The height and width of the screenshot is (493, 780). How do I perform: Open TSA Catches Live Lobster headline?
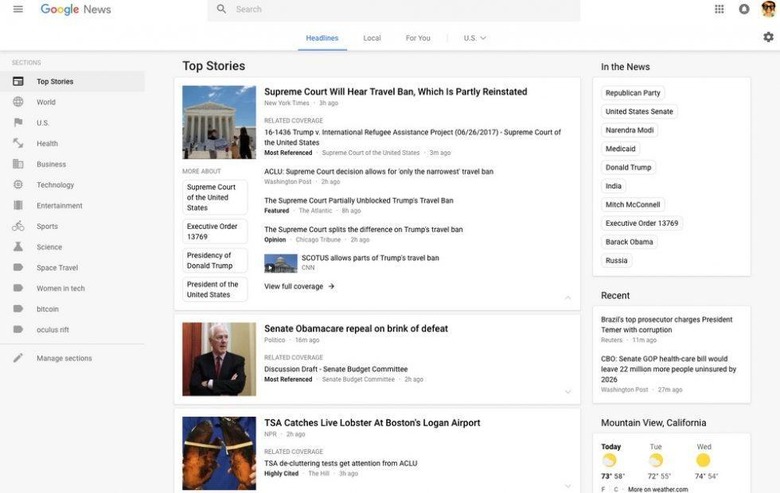coord(372,422)
